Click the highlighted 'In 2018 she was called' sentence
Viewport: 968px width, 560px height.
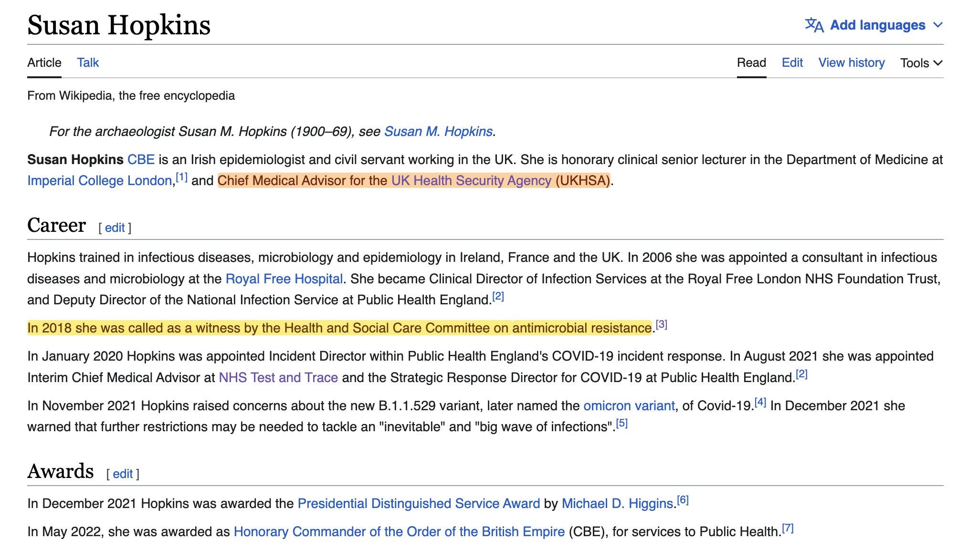coord(339,328)
